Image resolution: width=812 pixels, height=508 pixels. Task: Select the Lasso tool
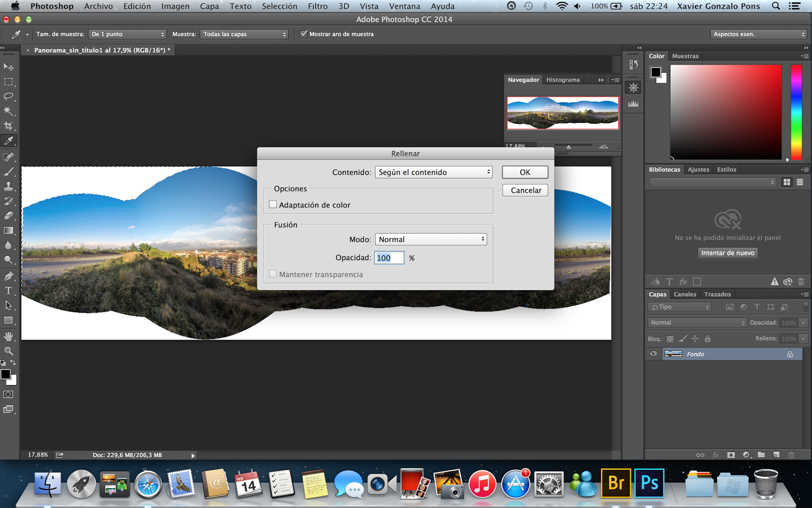pos(9,97)
